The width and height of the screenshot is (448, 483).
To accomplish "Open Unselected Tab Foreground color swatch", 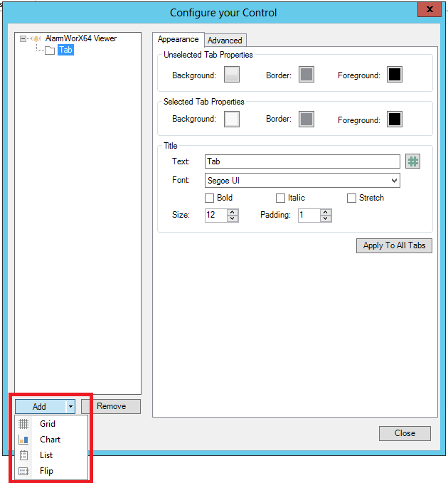I will [x=395, y=75].
